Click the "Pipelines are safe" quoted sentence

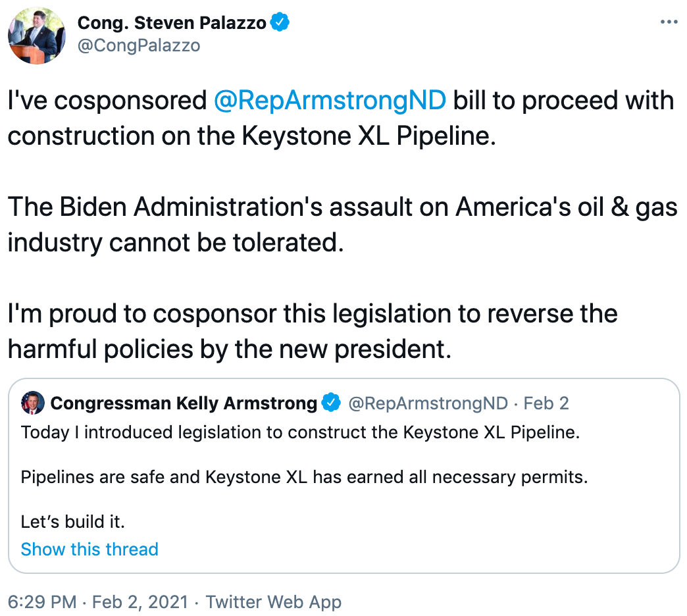pos(304,477)
